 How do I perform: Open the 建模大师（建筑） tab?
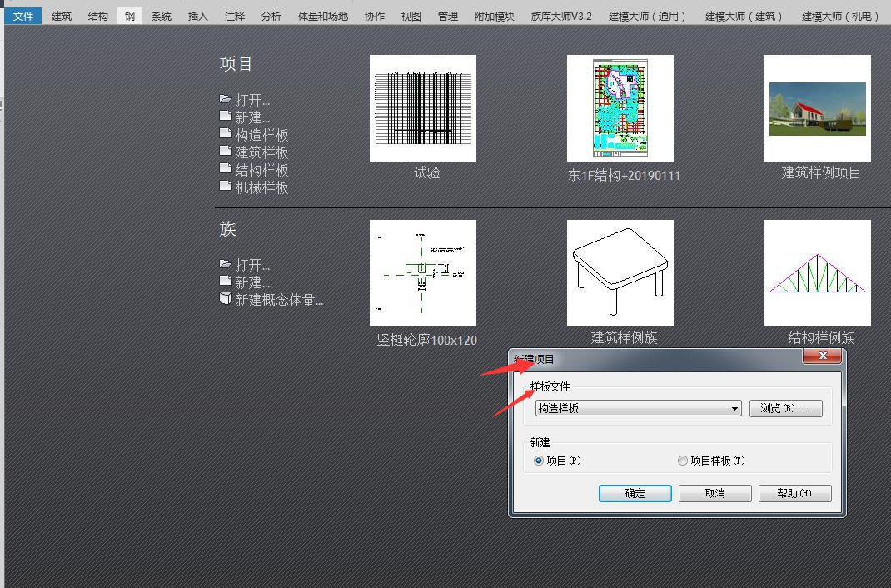pos(744,16)
